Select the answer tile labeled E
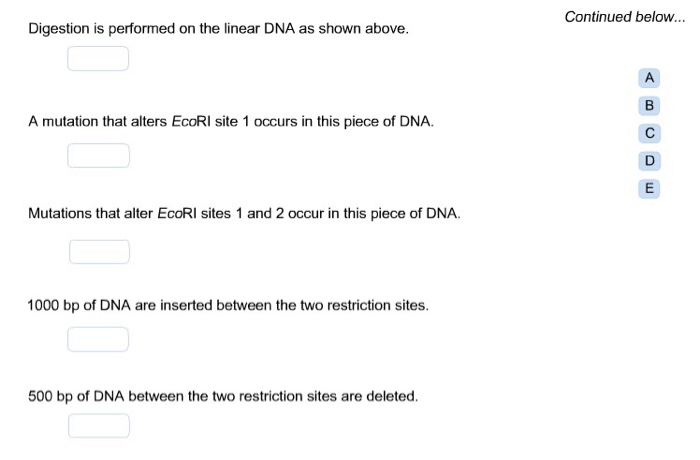 649,188
